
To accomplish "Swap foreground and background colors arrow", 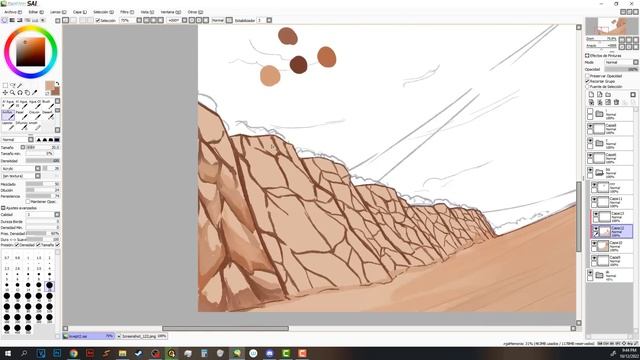I will coord(57,83).
